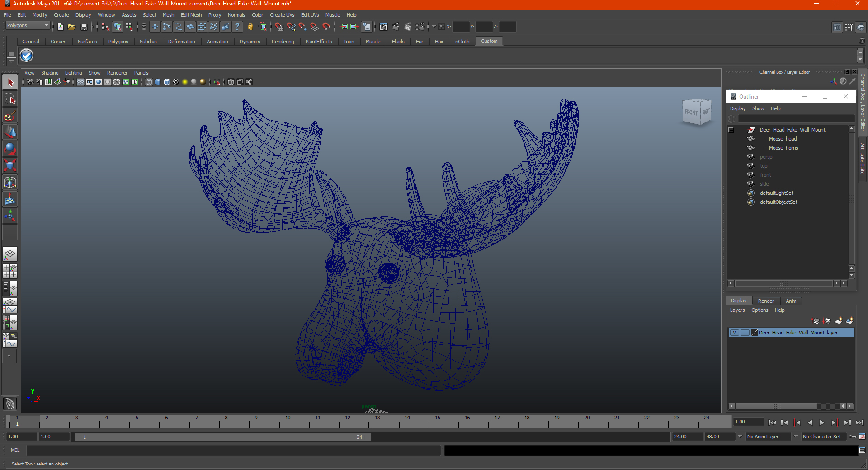This screenshot has height=470, width=868.
Task: Select Moose_horns in the Outliner
Action: coord(783,148)
